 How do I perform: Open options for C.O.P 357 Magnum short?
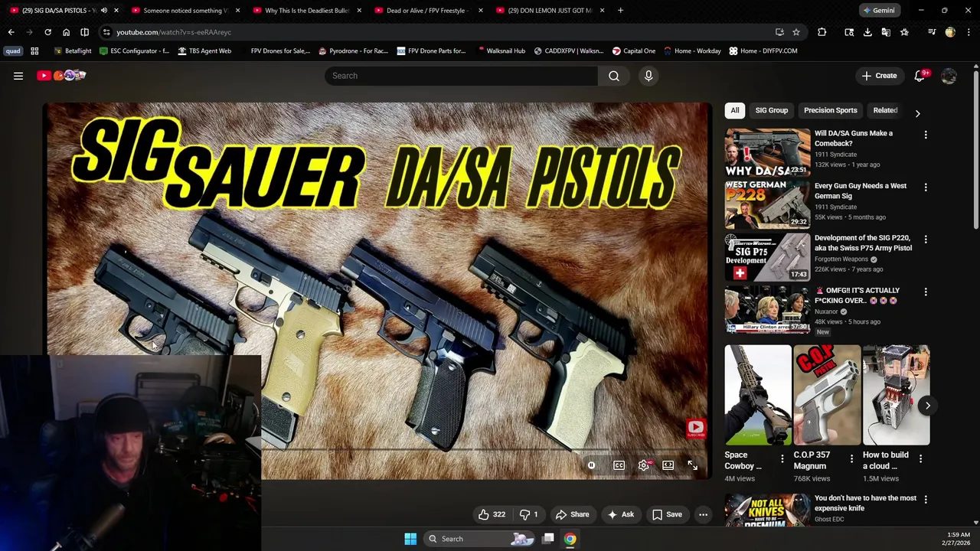point(851,458)
